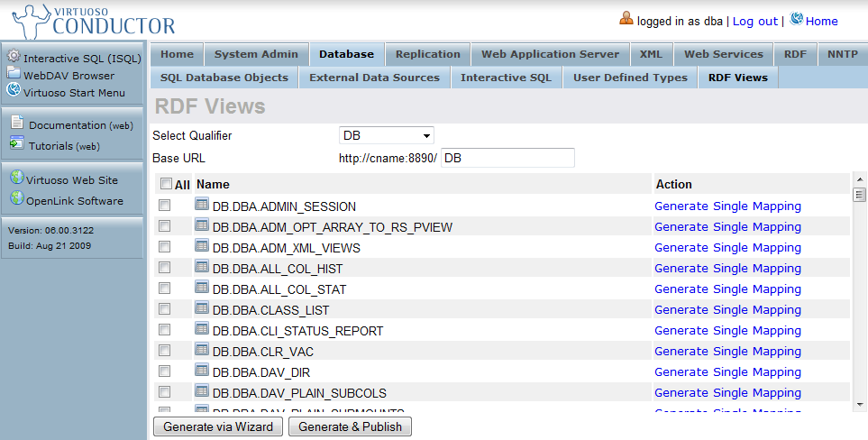The height and width of the screenshot is (440, 868).
Task: Switch to the System Admin tab
Action: tap(256, 54)
